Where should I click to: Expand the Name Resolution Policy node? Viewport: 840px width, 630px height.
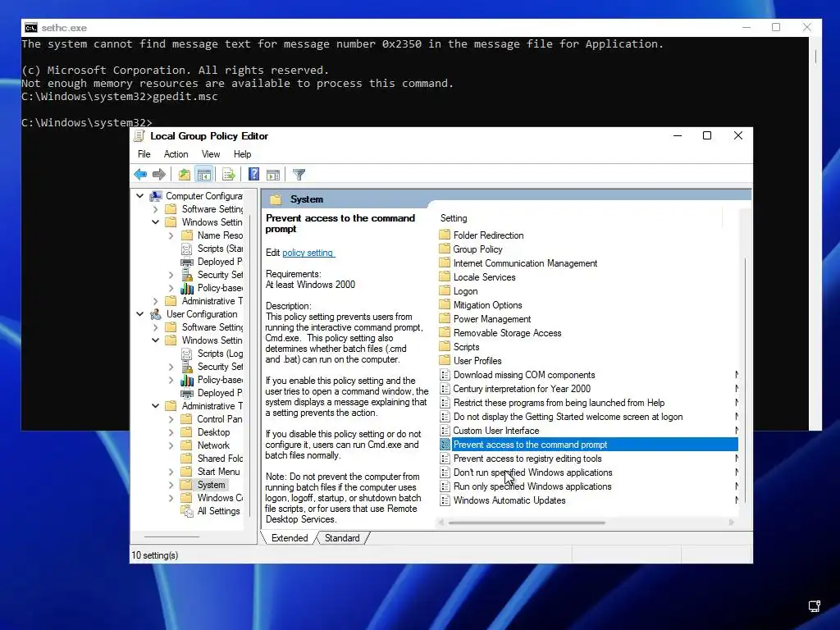coord(171,235)
